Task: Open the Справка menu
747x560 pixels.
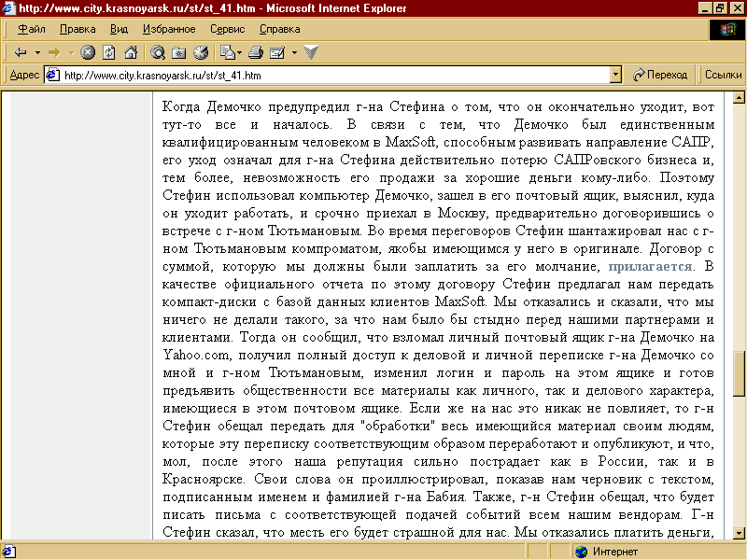Action: (279, 29)
